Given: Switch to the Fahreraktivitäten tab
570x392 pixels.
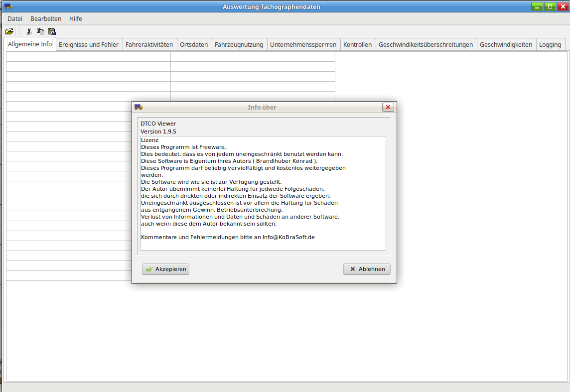Looking at the screenshot, I should tap(149, 44).
